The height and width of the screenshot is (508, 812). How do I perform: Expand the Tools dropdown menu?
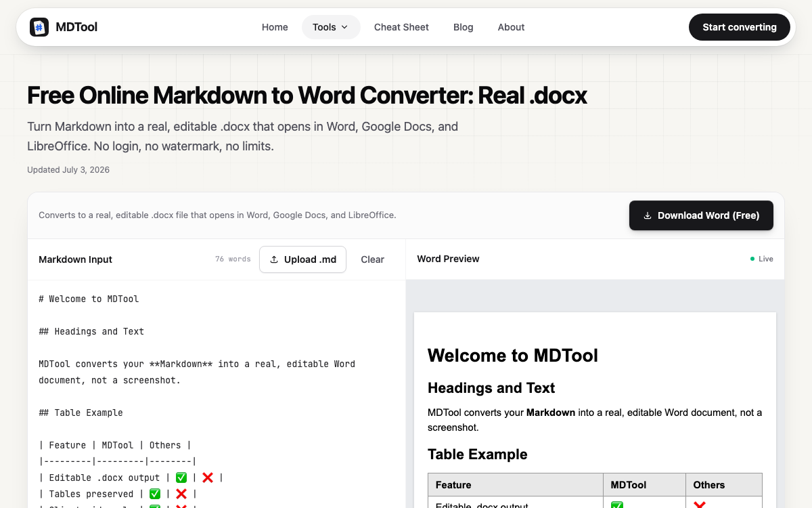pos(331,27)
